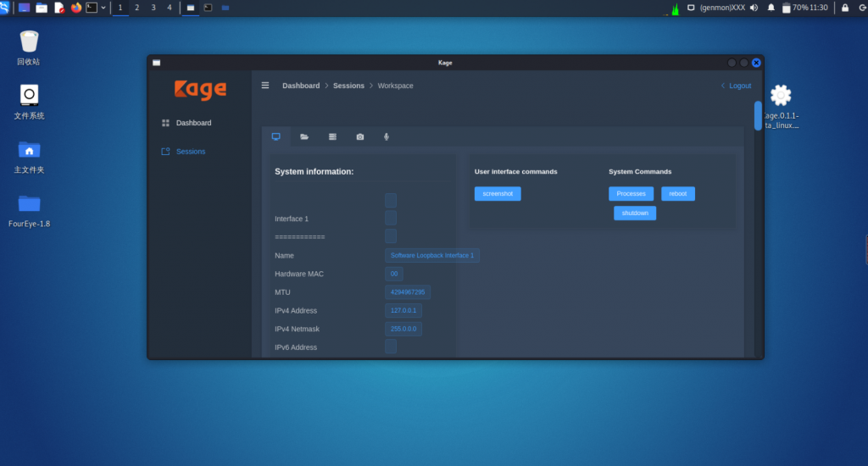Select the Kage window taskbar button
This screenshot has height=466, width=868.
pos(191,8)
